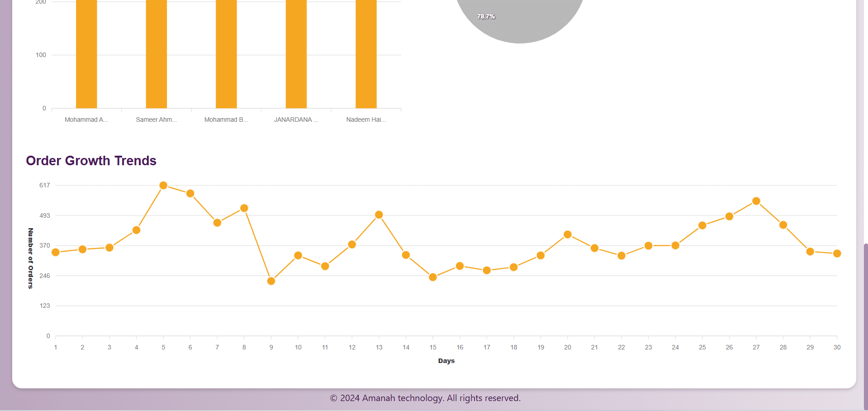Select the JANARDANA bar in chart

[296, 54]
